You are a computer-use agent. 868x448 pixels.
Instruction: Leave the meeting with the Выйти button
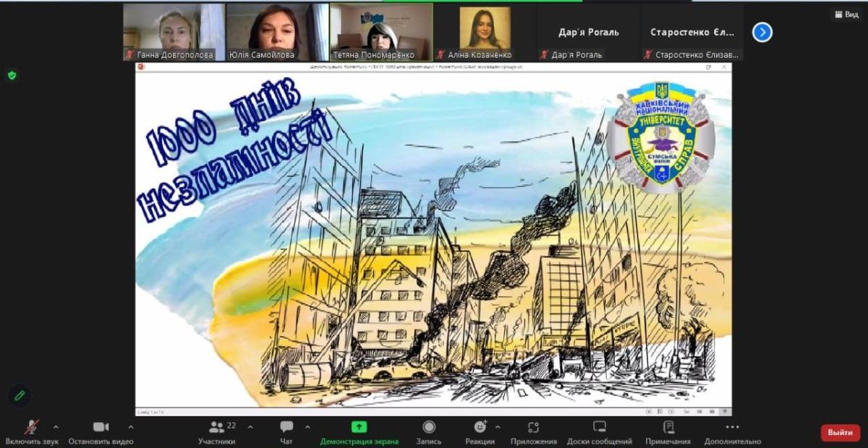pos(840,432)
